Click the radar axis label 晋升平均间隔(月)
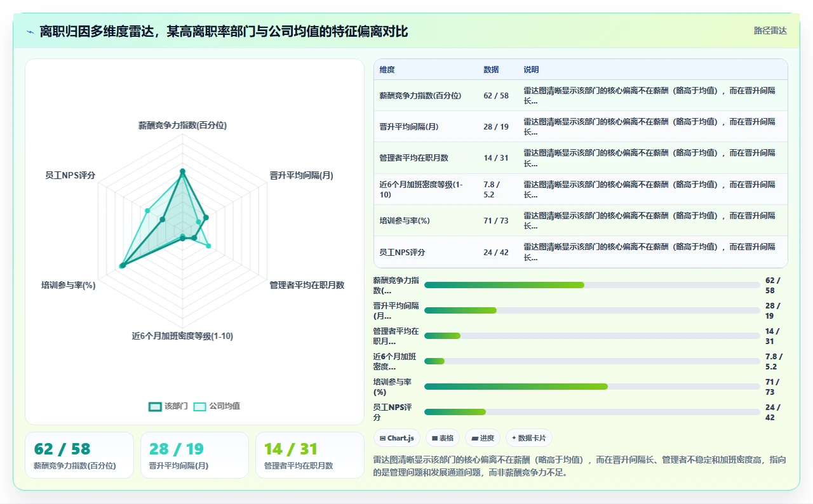Viewport: 813px width, 504px height. tap(301, 176)
